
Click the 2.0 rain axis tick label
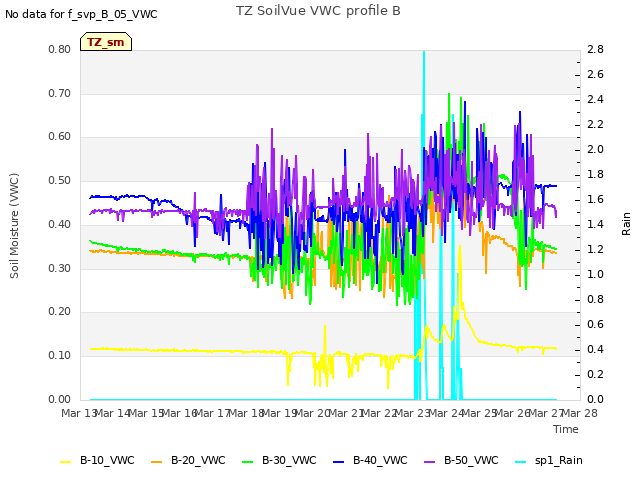click(x=595, y=149)
